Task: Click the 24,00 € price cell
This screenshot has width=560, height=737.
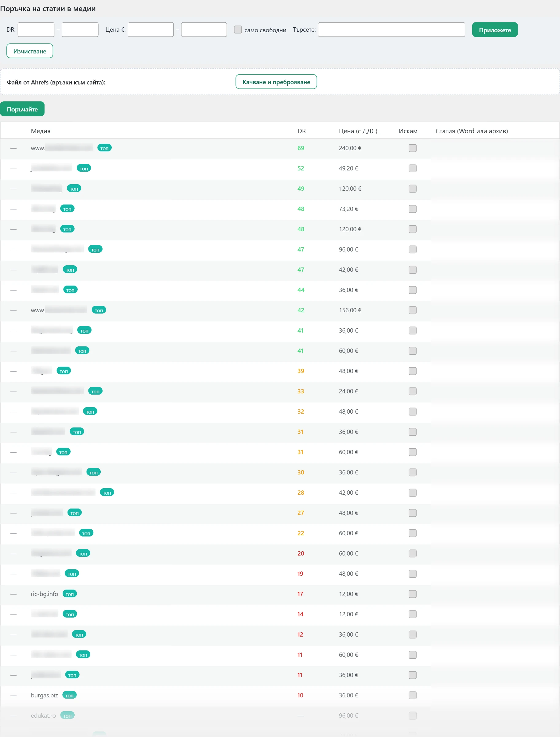Action: pyautogui.click(x=348, y=391)
